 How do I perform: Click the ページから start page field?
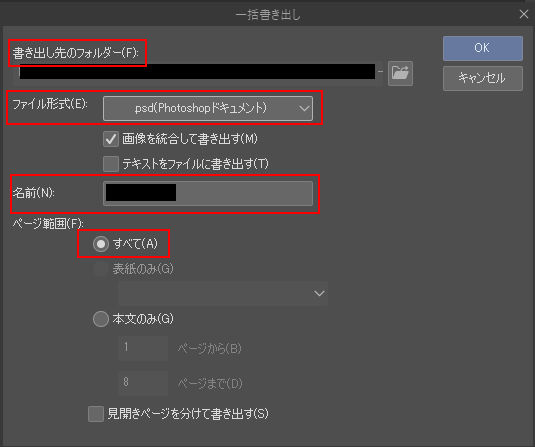pyautogui.click(x=143, y=348)
